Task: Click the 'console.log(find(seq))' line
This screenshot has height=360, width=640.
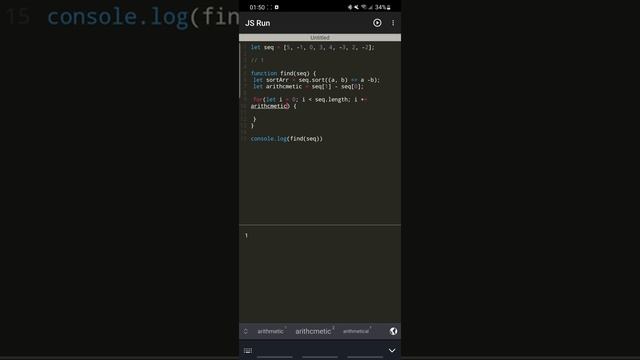Action: coord(287,139)
